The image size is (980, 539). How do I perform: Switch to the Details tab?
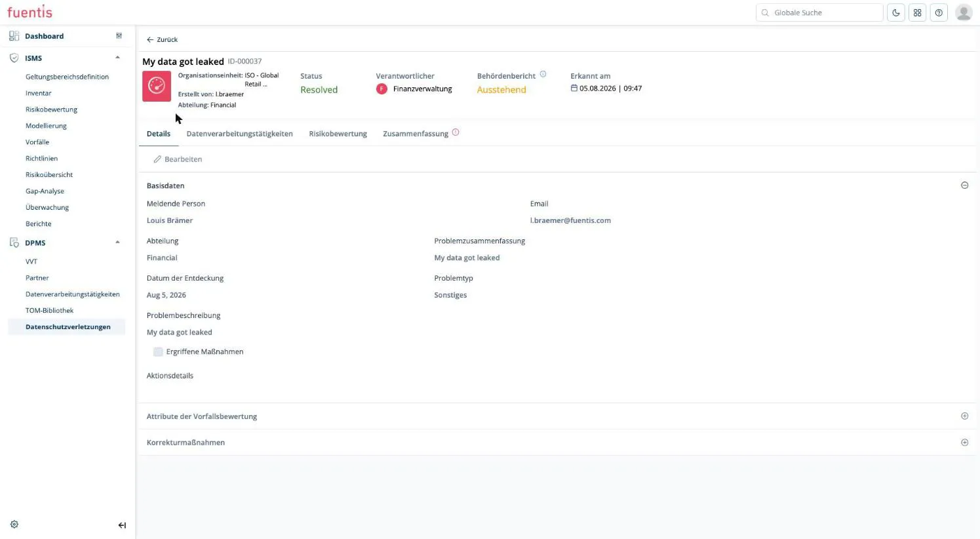click(159, 134)
